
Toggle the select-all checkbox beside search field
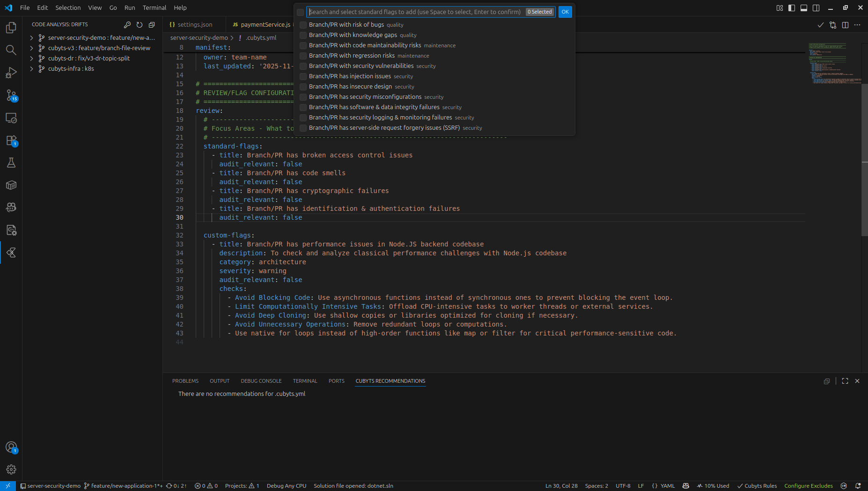301,12
